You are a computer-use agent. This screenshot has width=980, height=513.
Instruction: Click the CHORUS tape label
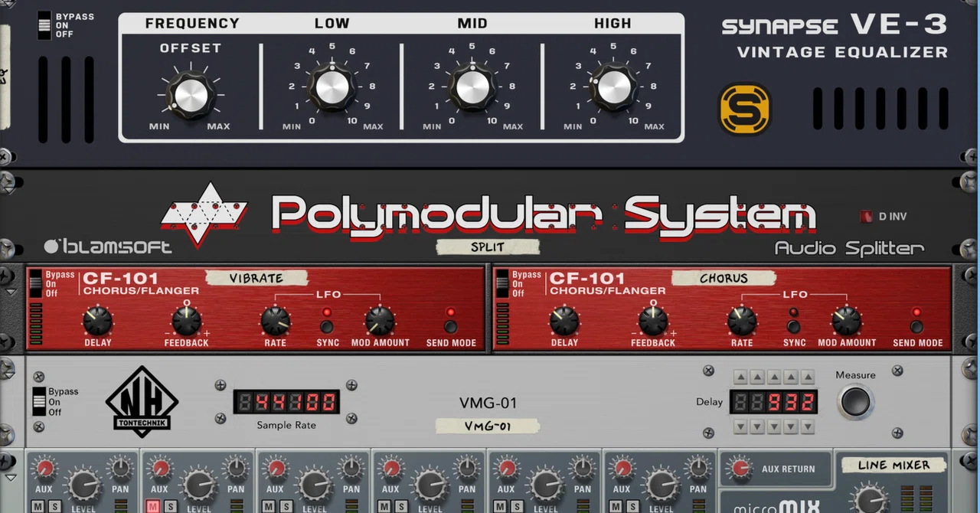click(x=724, y=278)
